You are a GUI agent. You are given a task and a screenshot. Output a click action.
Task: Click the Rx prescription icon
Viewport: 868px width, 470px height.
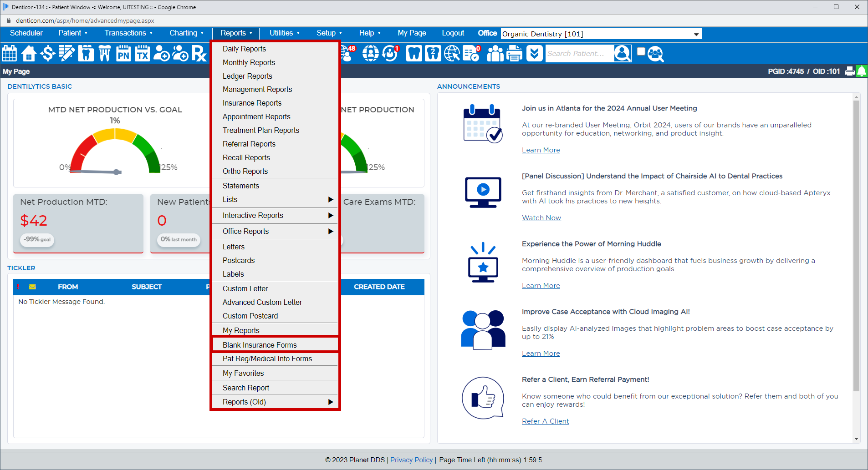199,54
